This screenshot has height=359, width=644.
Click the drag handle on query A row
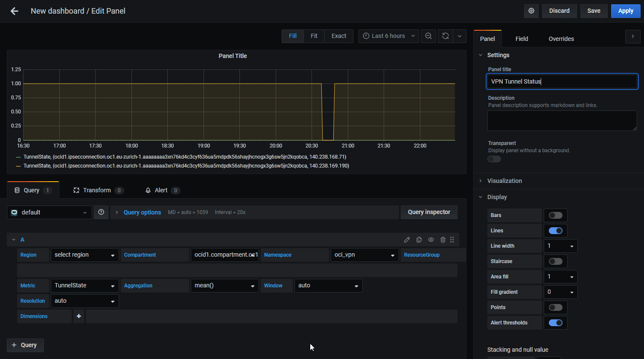point(452,240)
